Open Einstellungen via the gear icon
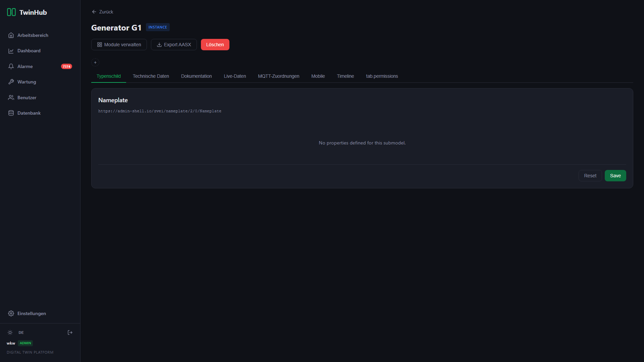644x362 pixels. (11, 313)
